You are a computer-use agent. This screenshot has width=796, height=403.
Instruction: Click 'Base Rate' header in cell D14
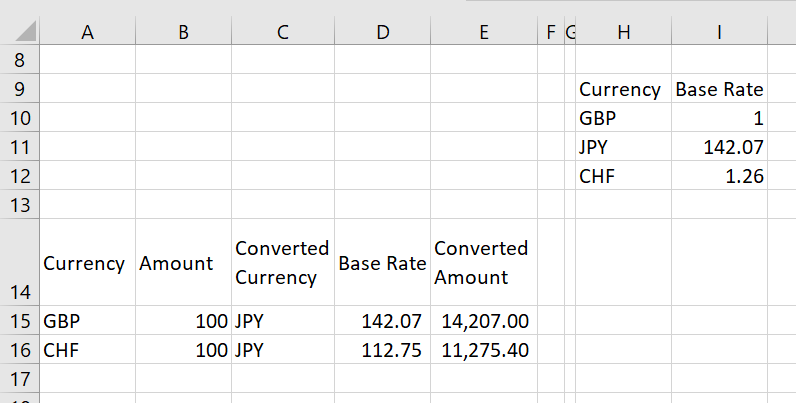[x=382, y=263]
